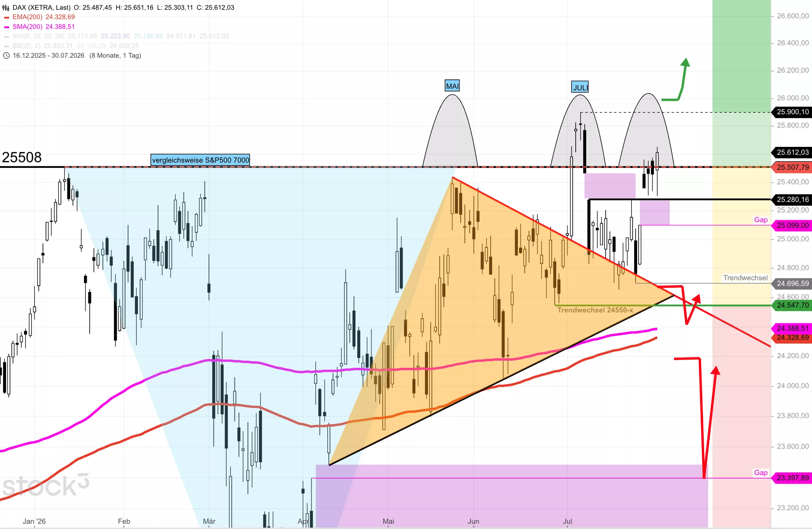Click the magenta 24.388,51 axis price tag
The width and height of the screenshot is (812, 529).
coord(792,328)
